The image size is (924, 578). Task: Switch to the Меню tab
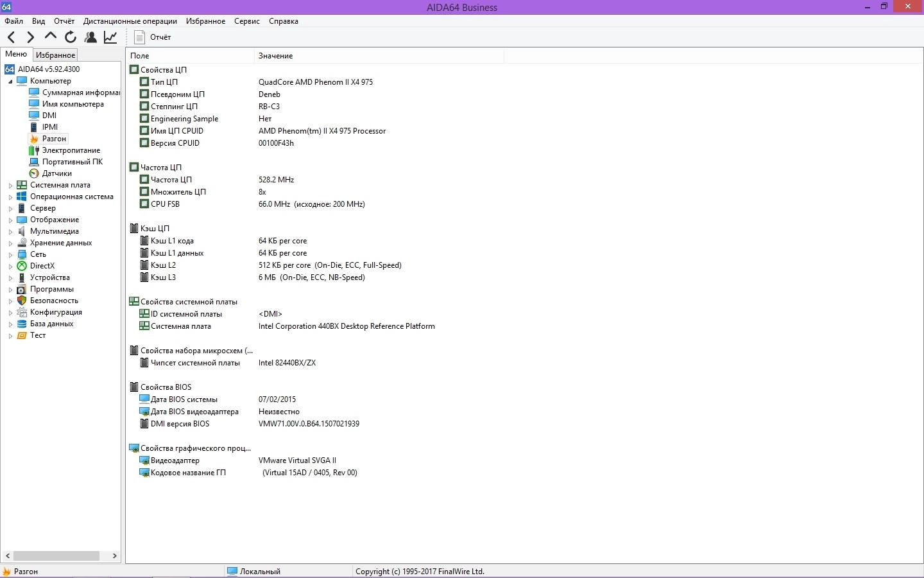16,54
